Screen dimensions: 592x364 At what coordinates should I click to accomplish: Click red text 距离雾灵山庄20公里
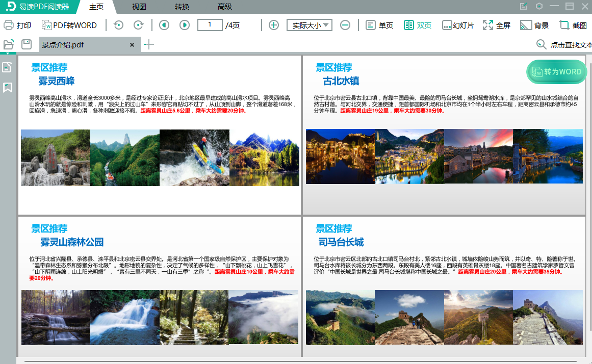point(482,272)
